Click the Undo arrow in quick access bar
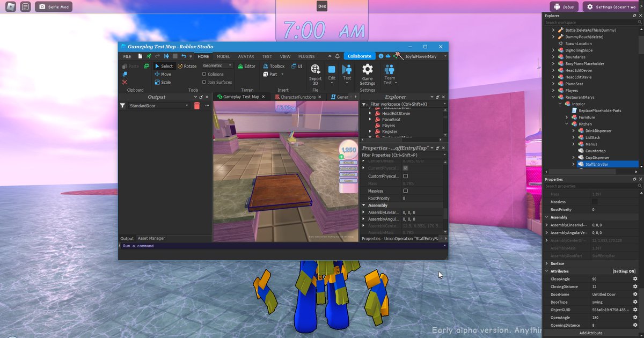644x338 pixels. pos(184,56)
